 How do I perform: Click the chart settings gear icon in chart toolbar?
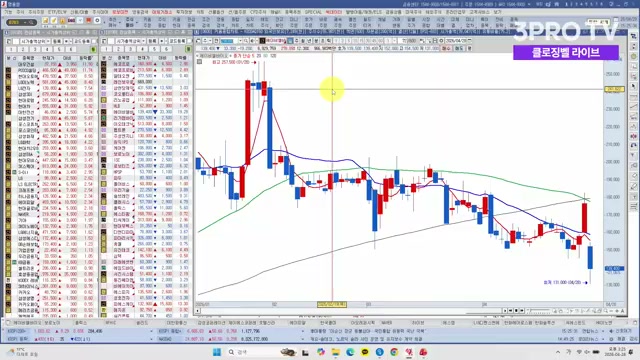(x=441, y=41)
